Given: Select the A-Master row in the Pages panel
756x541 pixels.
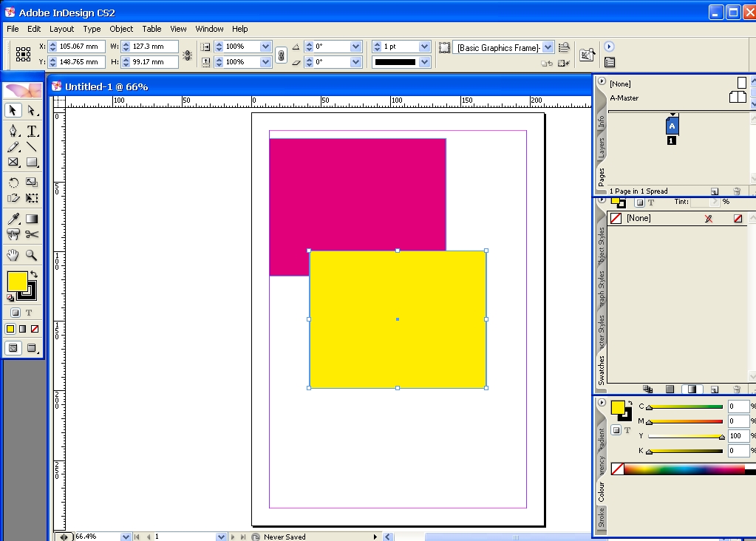Looking at the screenshot, I should pos(678,98).
